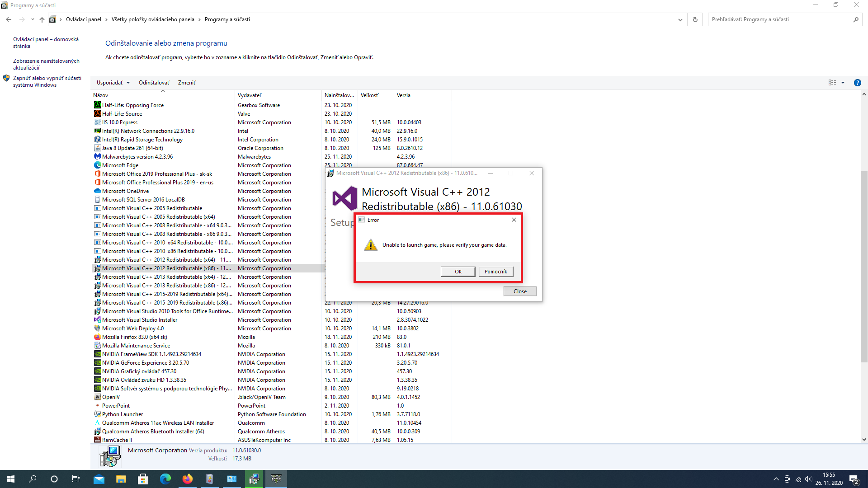Sort by Verzia column header
The height and width of the screenshot is (488, 868).
coord(423,95)
